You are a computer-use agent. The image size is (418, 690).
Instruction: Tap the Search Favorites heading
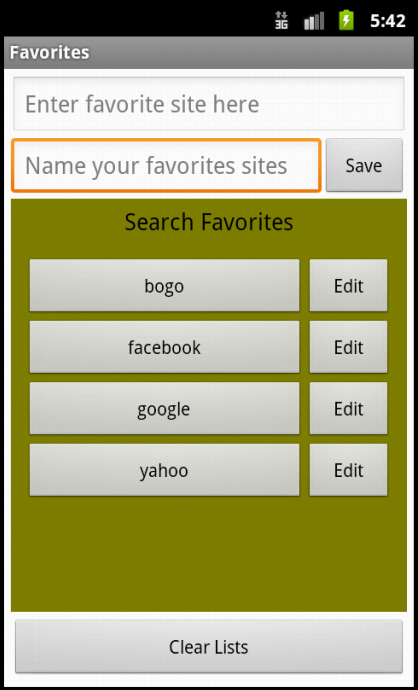pyautogui.click(x=209, y=222)
